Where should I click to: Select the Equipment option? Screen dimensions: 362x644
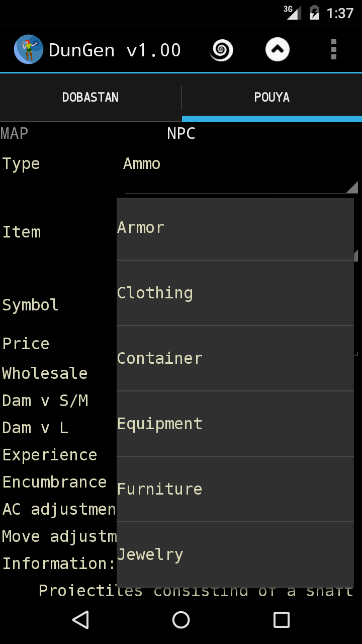click(x=235, y=424)
